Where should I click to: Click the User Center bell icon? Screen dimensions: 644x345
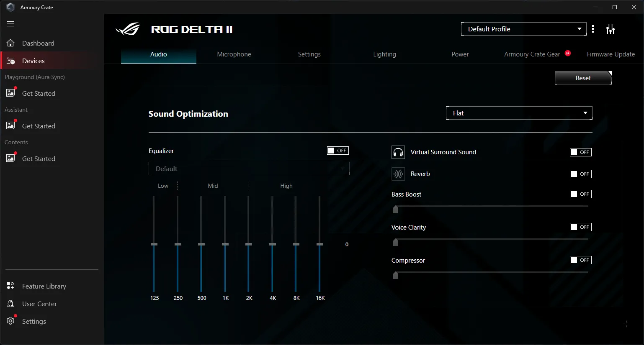(x=10, y=304)
